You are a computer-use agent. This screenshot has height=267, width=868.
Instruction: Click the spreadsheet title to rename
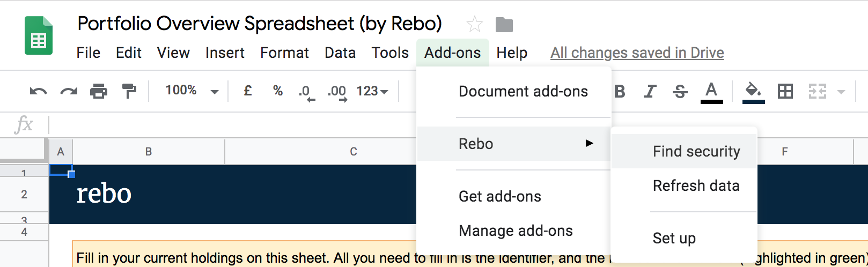[260, 24]
